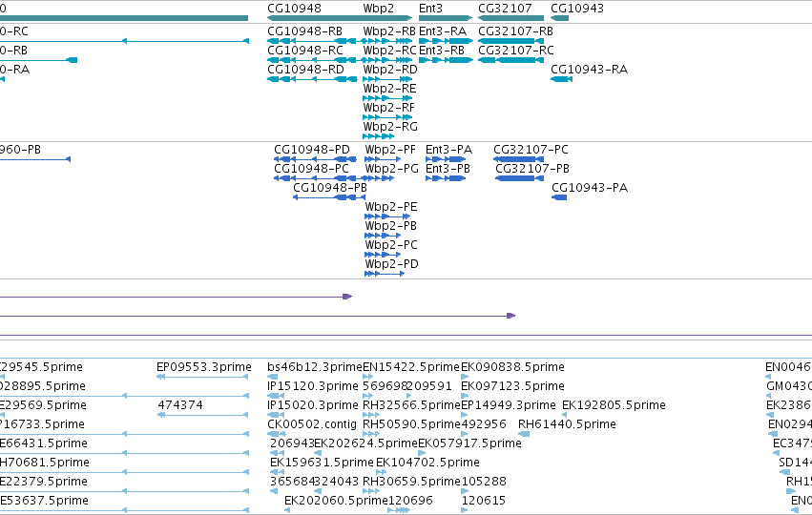Click the 120696 EST label
This screenshot has width=812, height=515.
tap(410, 501)
